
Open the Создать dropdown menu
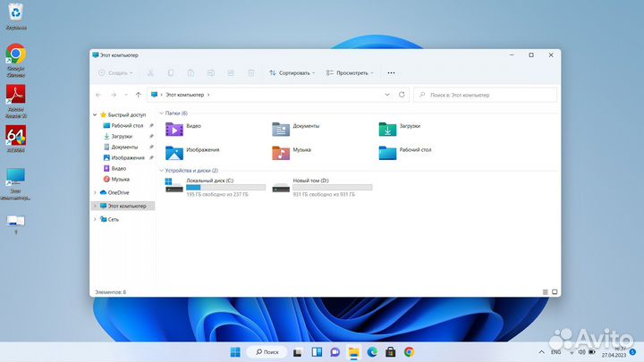(115, 73)
